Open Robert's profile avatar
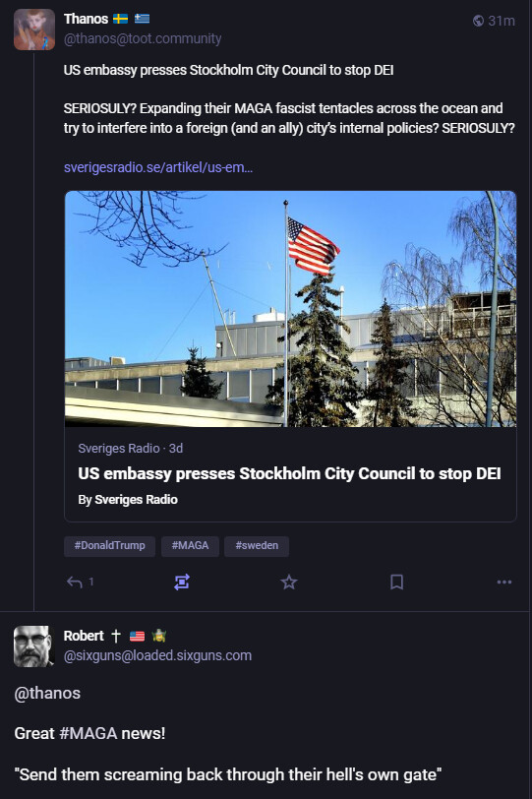 pyautogui.click(x=33, y=646)
